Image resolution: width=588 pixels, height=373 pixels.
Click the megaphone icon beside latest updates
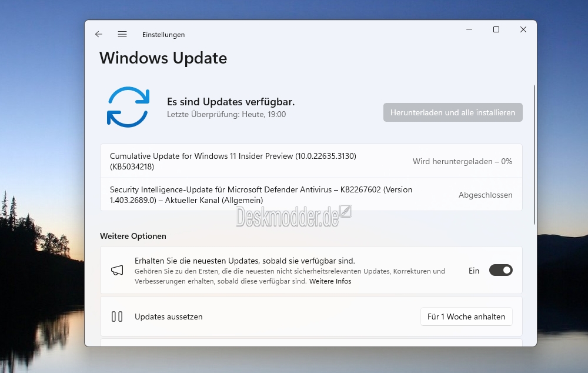click(x=117, y=270)
